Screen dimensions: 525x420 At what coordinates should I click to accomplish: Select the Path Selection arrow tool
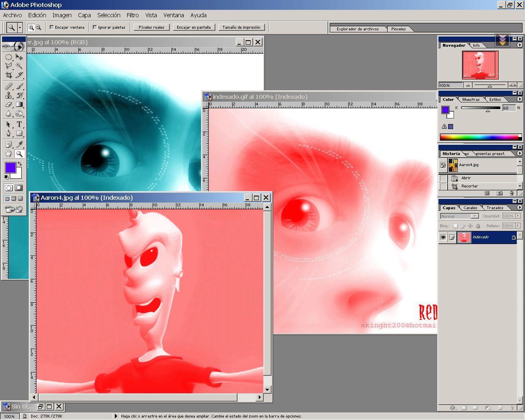(x=9, y=124)
